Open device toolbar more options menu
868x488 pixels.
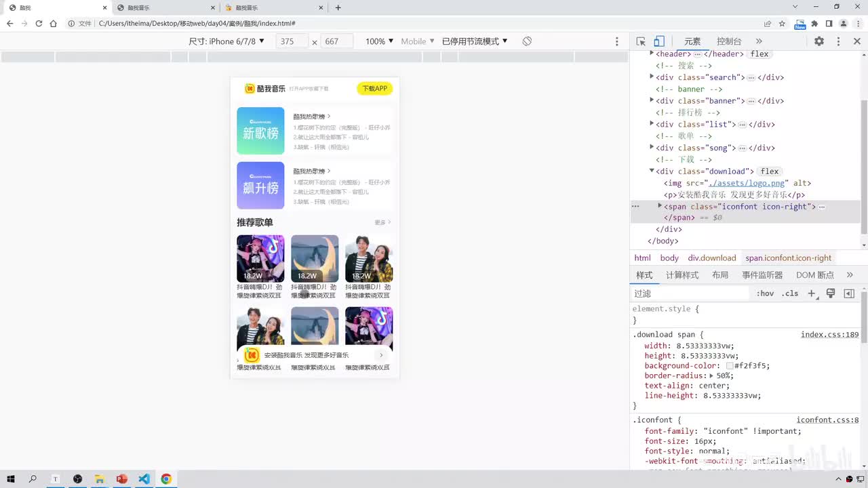pos(616,41)
